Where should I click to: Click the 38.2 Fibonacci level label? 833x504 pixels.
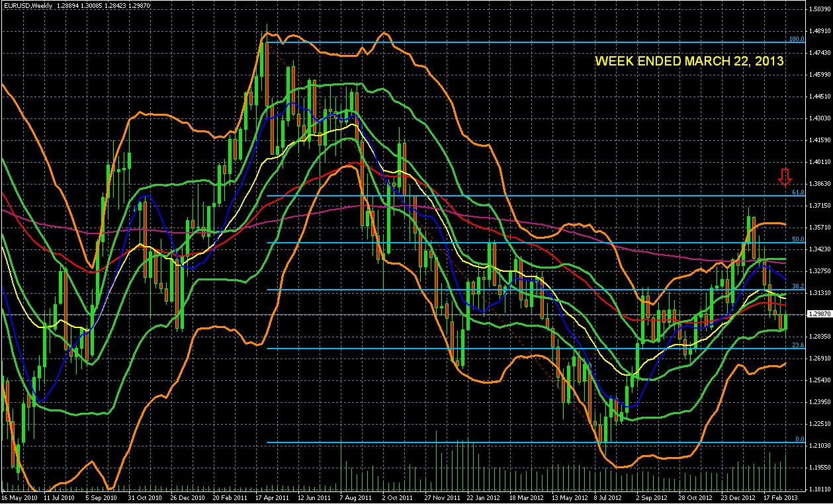tap(797, 286)
